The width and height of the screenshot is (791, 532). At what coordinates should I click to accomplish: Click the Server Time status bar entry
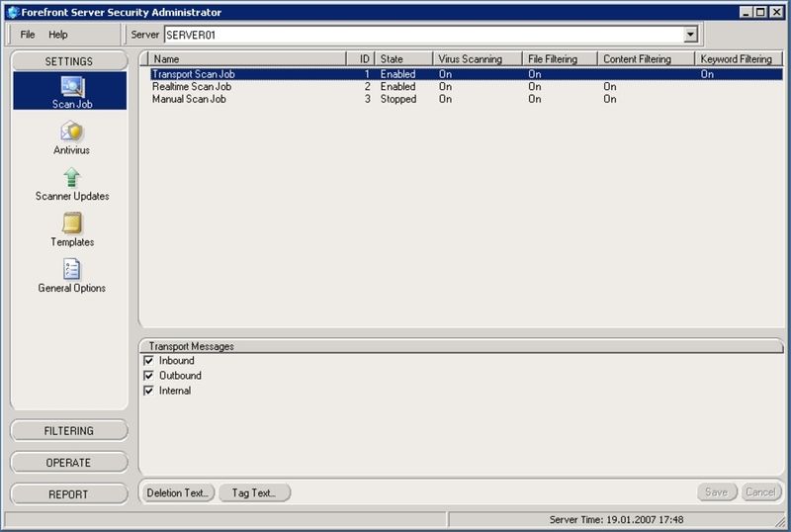click(x=616, y=519)
